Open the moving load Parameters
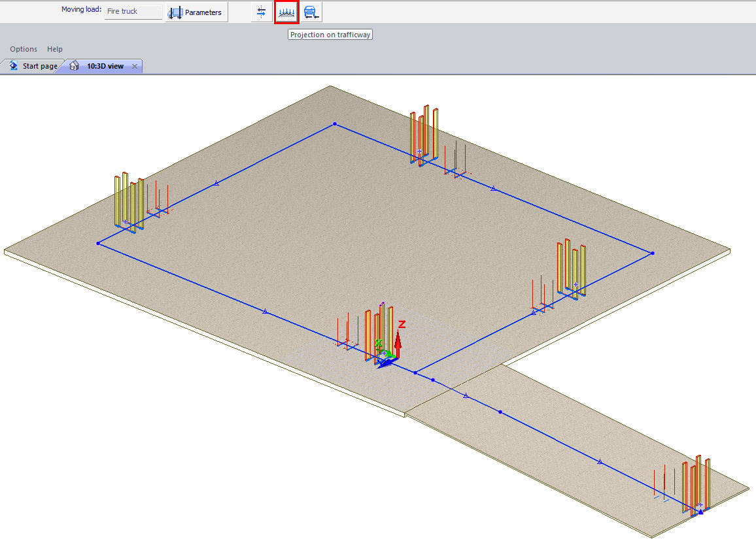This screenshot has height=543, width=756. 196,12
